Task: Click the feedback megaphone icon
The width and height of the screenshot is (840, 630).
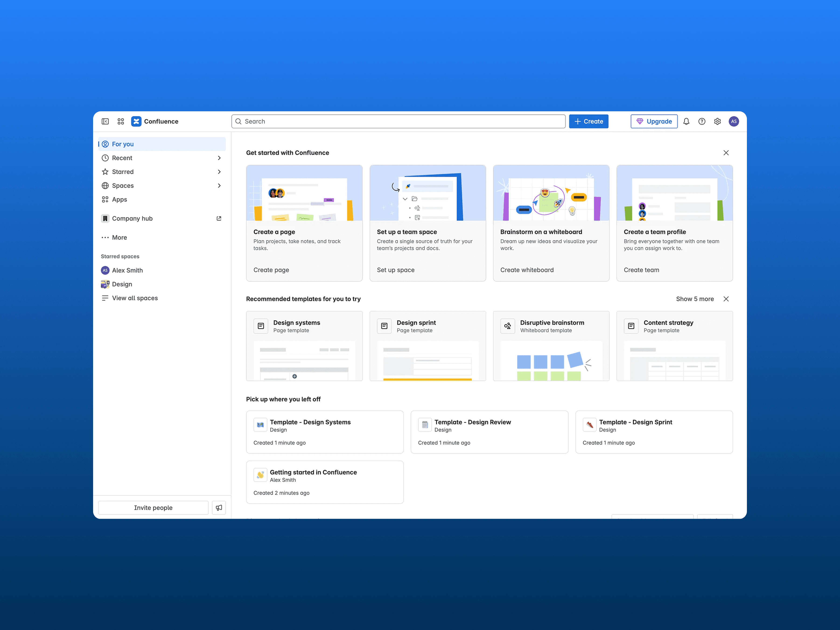Action: coord(219,508)
